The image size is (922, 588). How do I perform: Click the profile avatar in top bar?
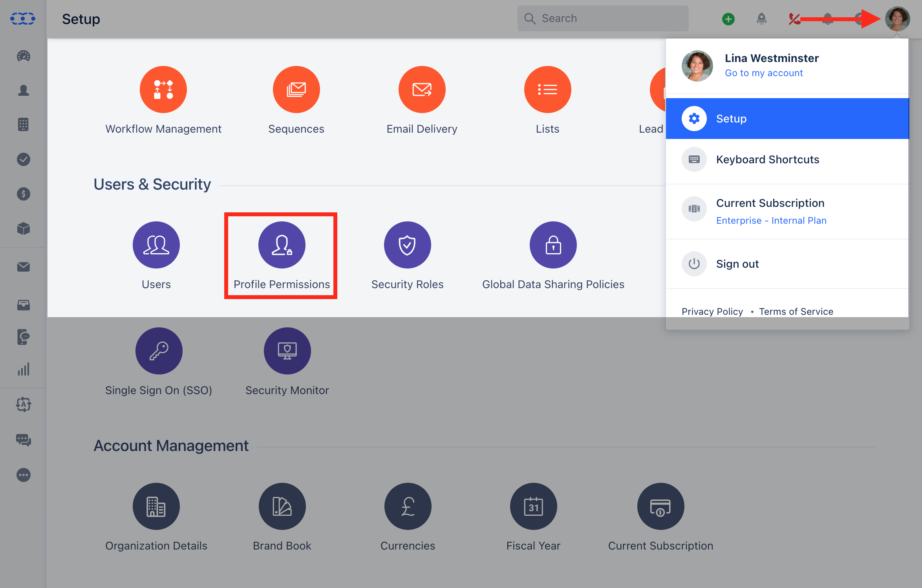coord(897,19)
